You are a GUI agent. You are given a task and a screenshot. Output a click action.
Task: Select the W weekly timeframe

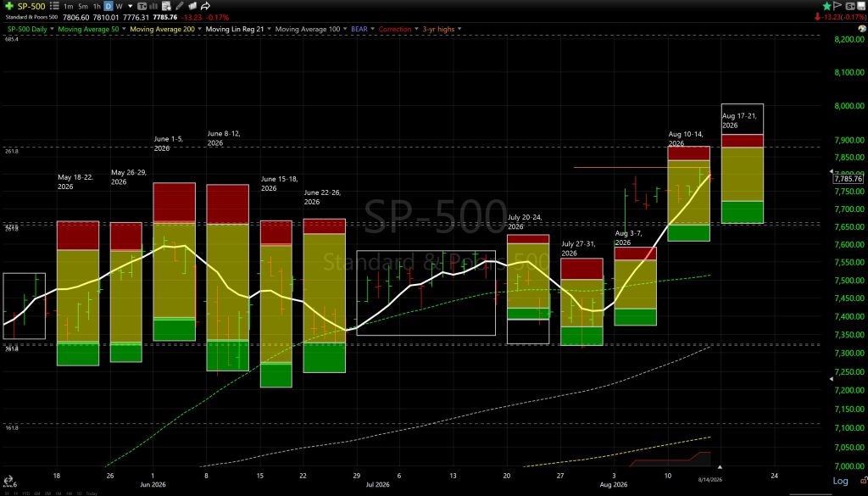(x=119, y=7)
